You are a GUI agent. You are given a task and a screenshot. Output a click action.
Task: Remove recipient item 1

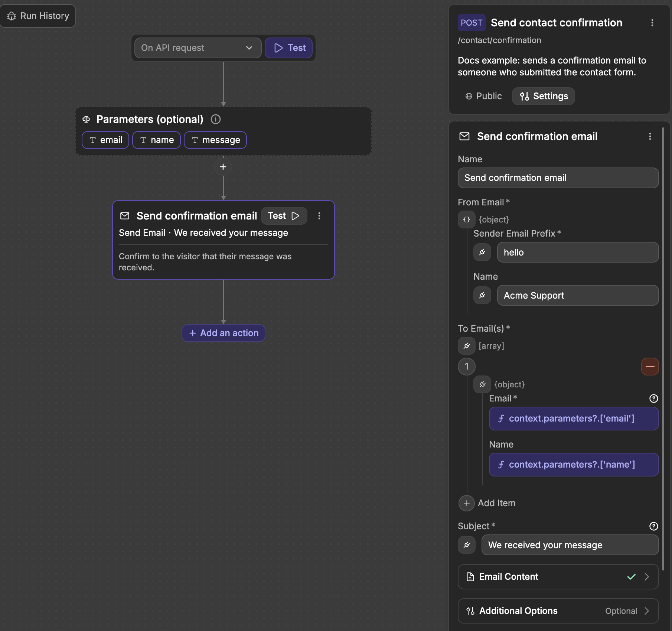pyautogui.click(x=650, y=367)
